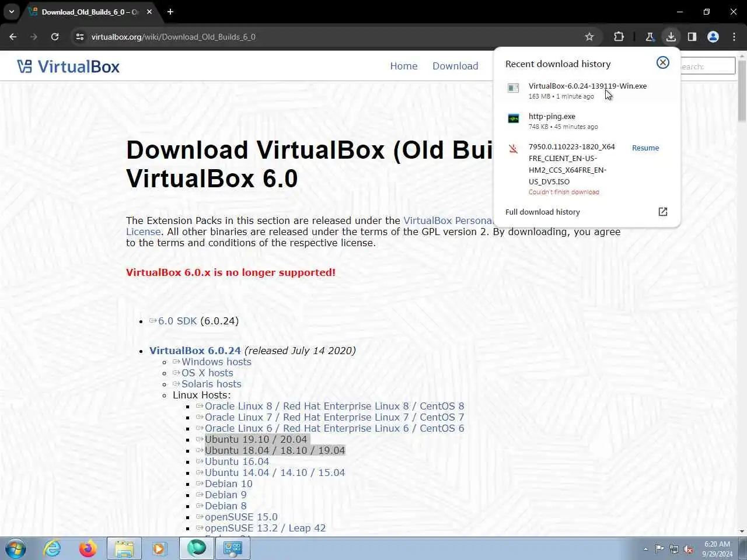Screen dimensions: 747x560
Task: Toggle the Downloads toolbar icon
Action: pos(671,37)
